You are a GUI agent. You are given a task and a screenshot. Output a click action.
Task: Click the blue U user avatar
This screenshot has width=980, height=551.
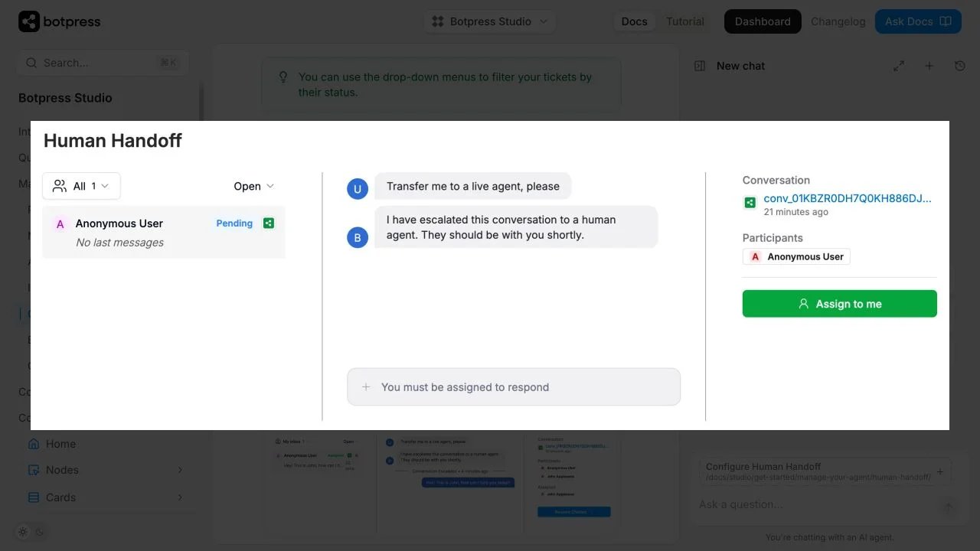point(358,188)
